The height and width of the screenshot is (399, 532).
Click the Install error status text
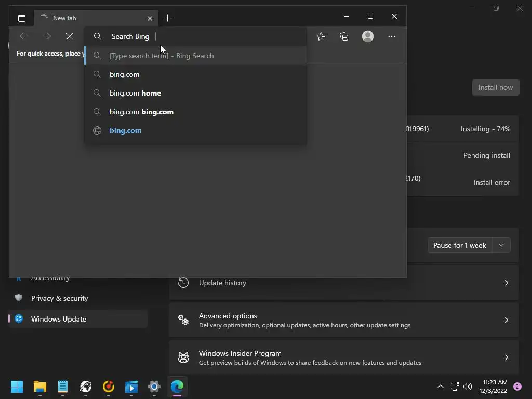tap(491, 182)
